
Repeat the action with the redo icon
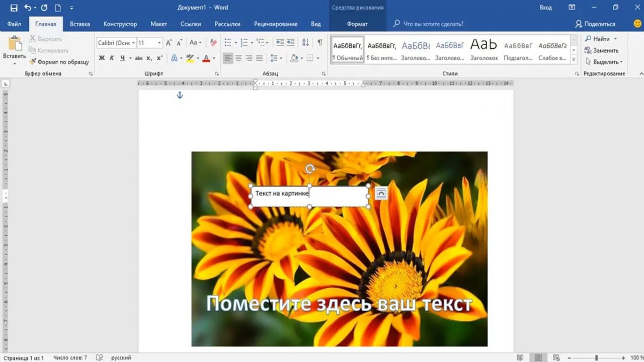44,8
